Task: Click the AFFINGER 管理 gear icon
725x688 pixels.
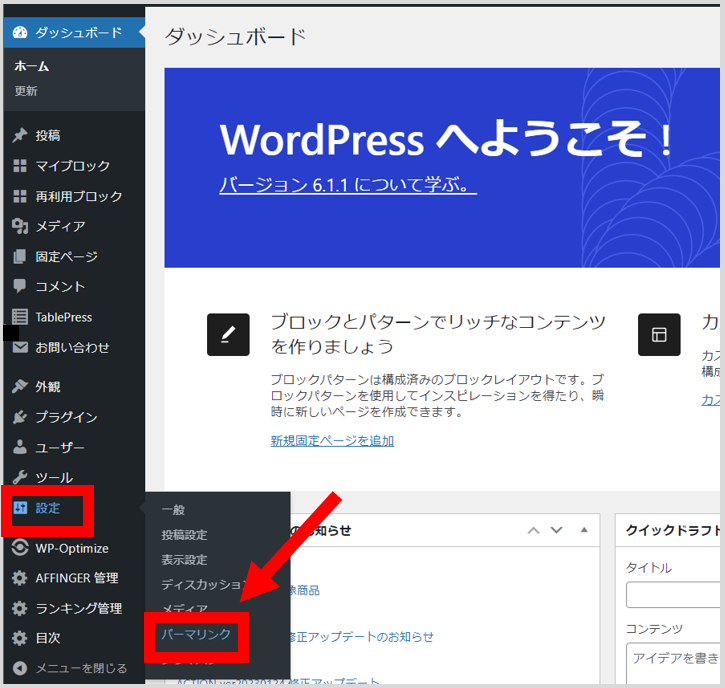Action: tap(20, 578)
